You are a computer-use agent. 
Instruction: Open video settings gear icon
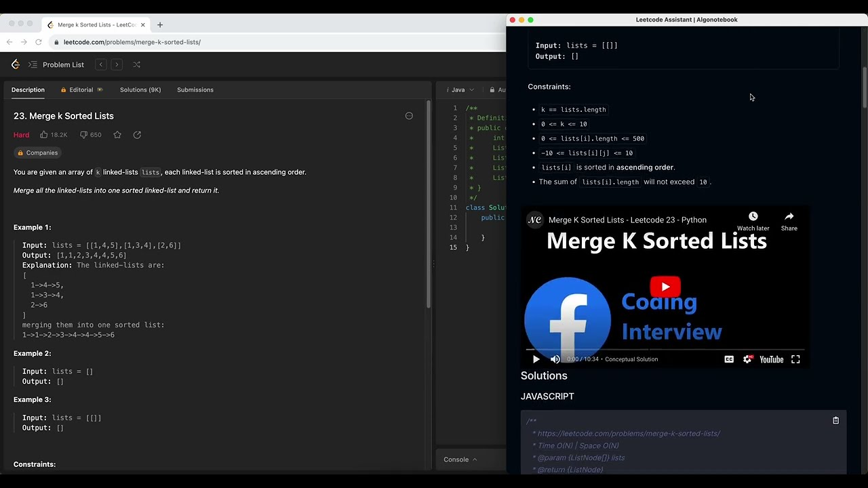click(747, 359)
